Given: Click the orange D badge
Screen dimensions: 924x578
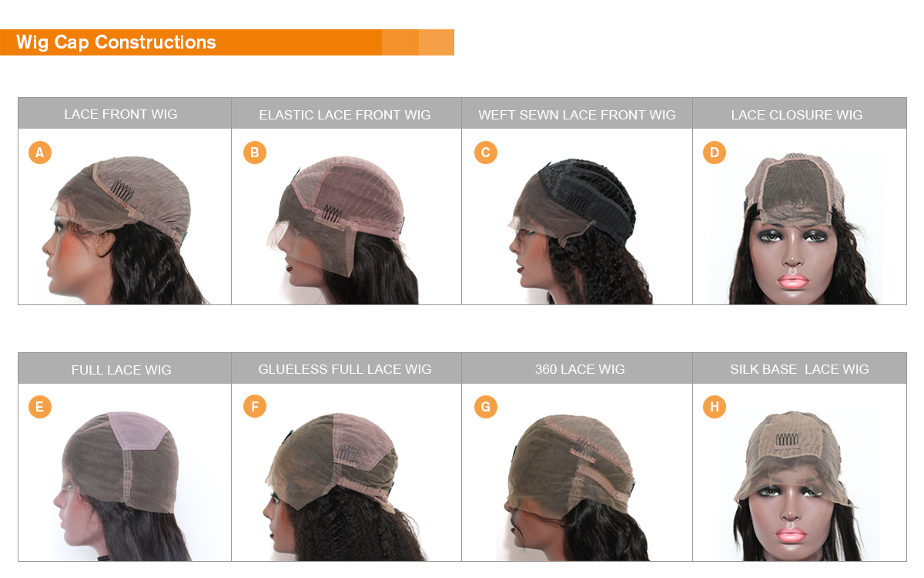Looking at the screenshot, I should click(715, 153).
